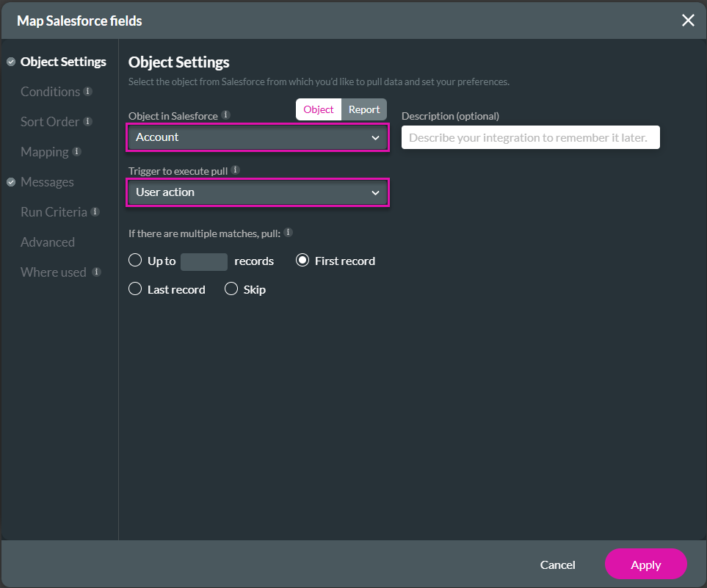
Task: Switch to the Report tab
Action: 364,109
